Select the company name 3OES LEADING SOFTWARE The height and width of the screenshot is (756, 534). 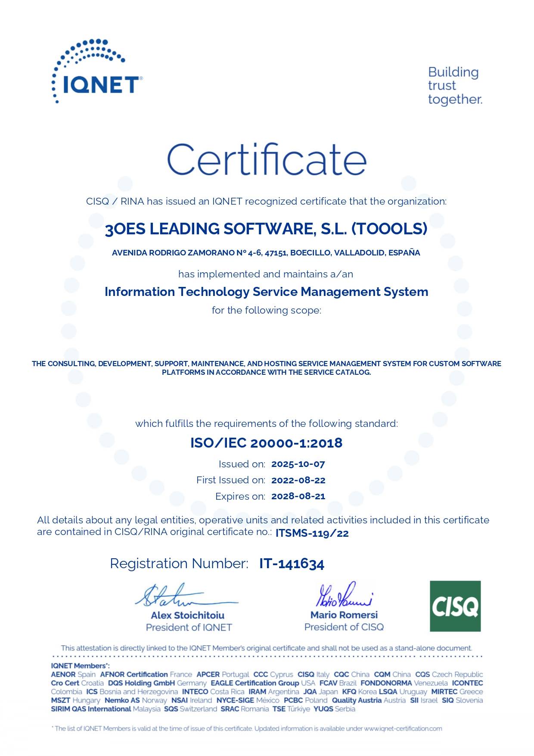[266, 229]
